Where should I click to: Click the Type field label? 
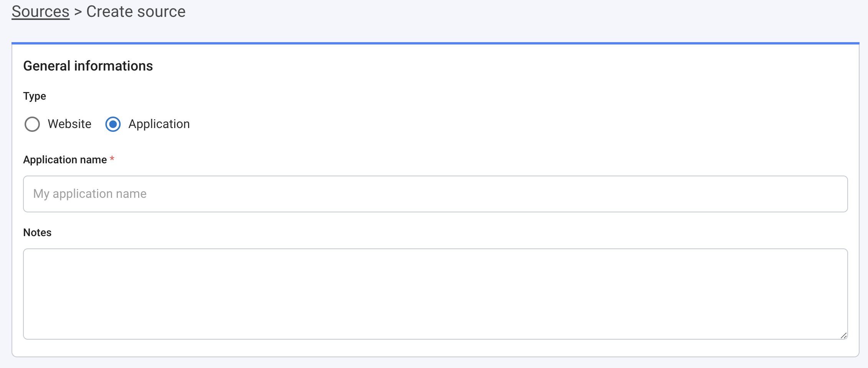(35, 96)
